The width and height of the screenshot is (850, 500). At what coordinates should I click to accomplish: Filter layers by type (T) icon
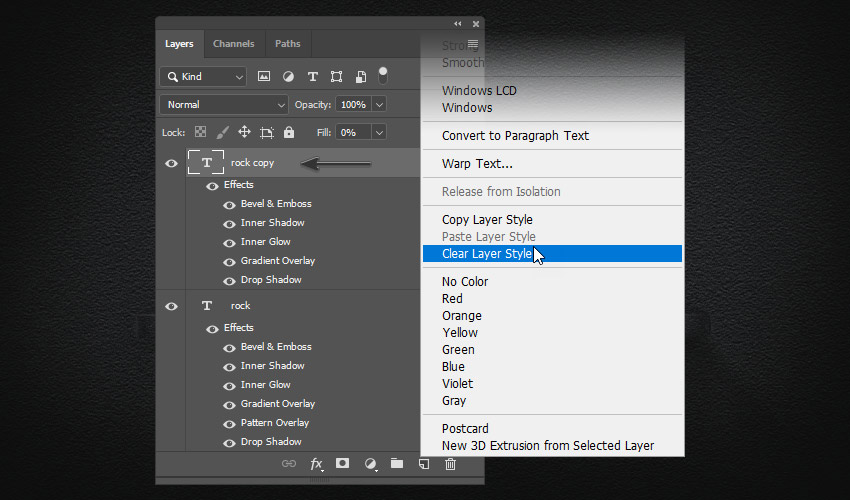click(x=312, y=76)
